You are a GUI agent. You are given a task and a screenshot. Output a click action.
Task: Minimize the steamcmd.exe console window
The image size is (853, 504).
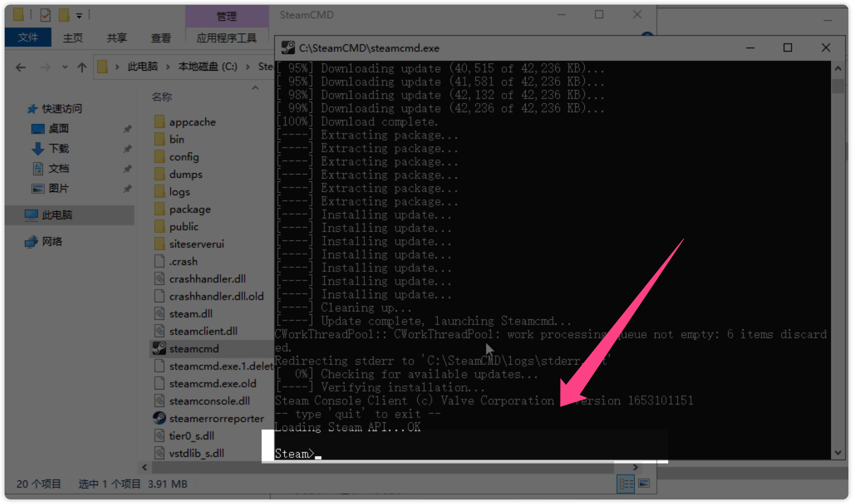point(751,48)
